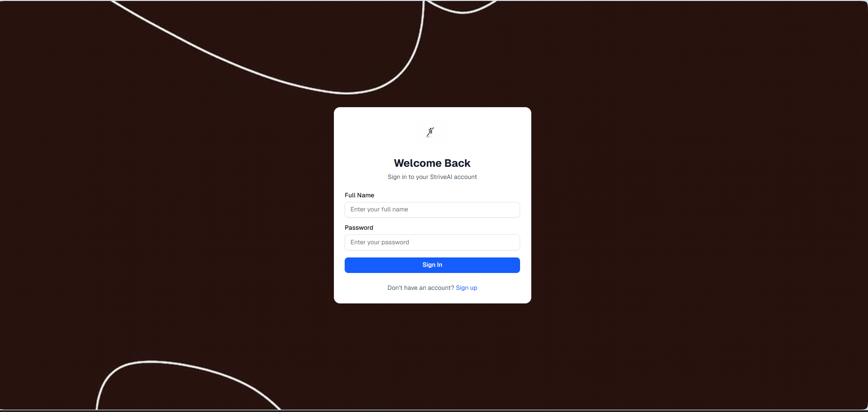Select the 'Enter your password' placeholder box
The image size is (868, 412).
432,242
